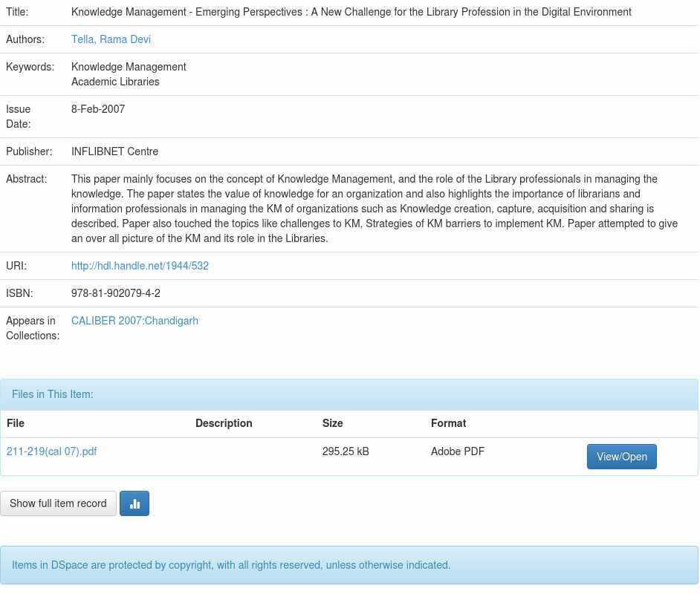Open author link Tella, Rama Devi
Viewport: 700px width, 594px height.
coord(111,39)
